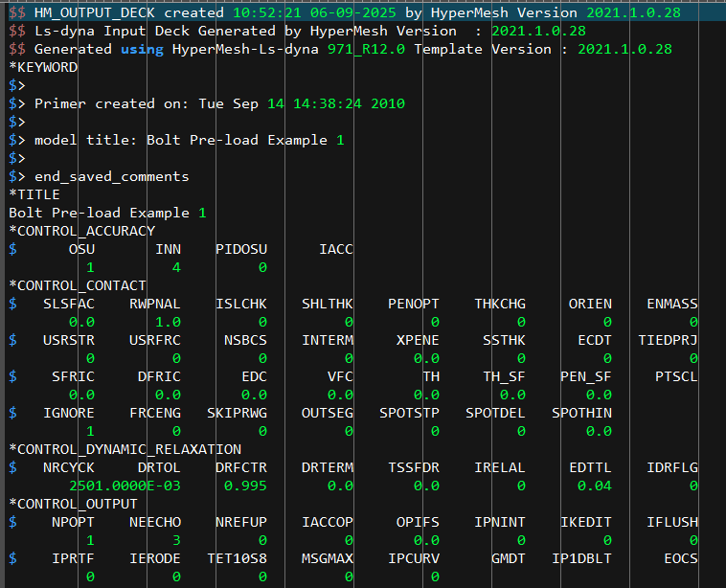Click the SHLTHK header

(328, 304)
